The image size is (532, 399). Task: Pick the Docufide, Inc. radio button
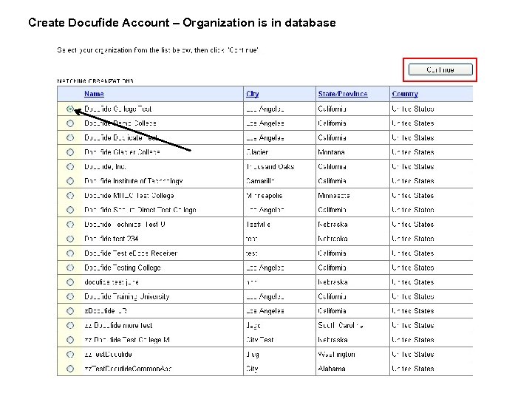click(x=70, y=166)
